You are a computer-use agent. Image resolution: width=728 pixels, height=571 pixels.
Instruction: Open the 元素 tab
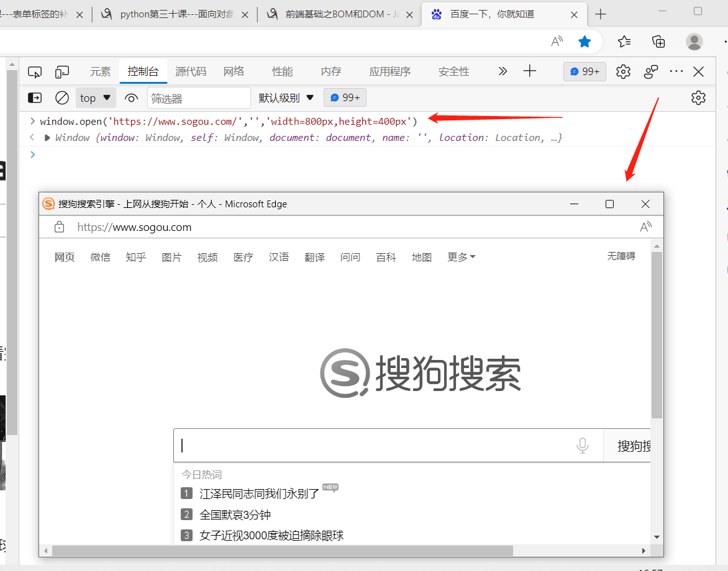(100, 71)
